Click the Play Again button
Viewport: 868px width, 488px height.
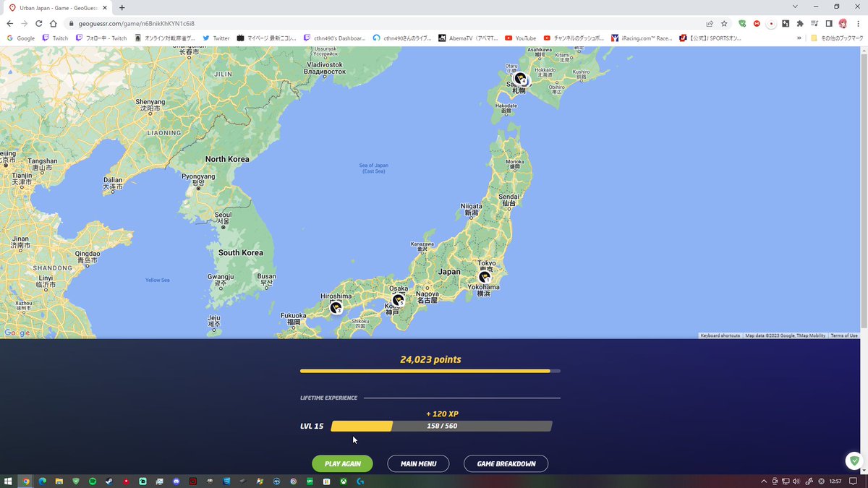(342, 463)
